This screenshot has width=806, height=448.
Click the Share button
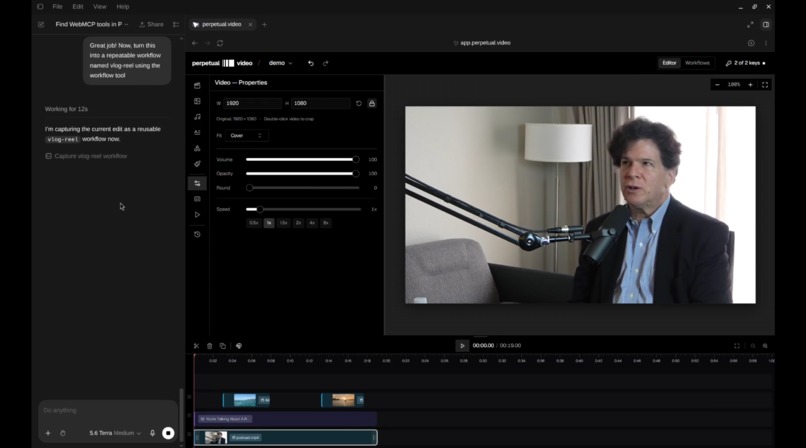[x=151, y=25]
